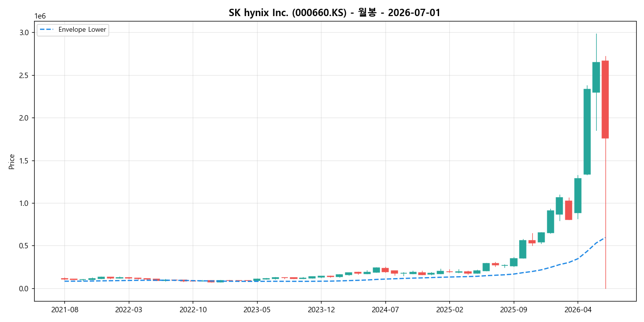Image resolution: width=644 pixels, height=322 pixels.
Task: Click the 1.5 y-axis tick label
Action: tap(25, 161)
